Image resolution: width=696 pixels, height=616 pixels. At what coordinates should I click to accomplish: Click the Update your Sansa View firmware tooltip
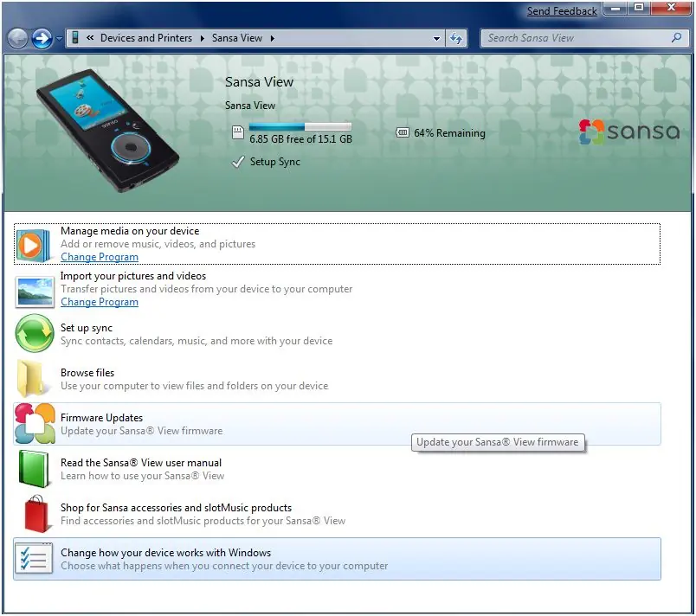tap(498, 442)
